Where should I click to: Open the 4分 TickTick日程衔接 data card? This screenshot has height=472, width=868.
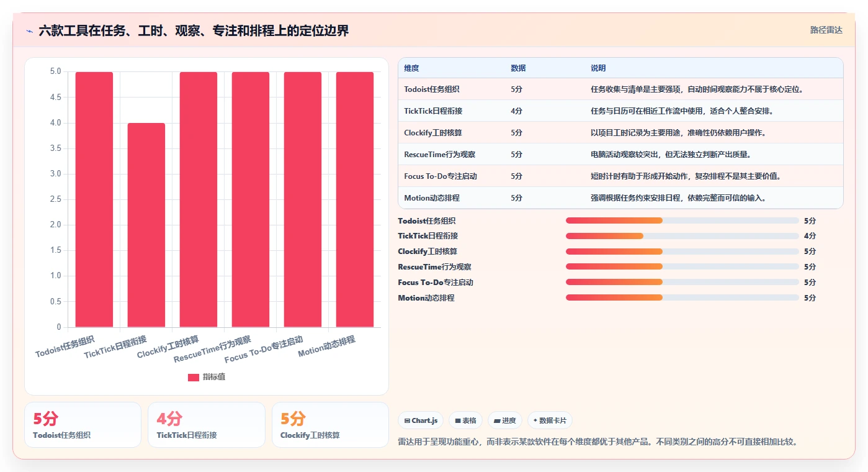[206, 425]
